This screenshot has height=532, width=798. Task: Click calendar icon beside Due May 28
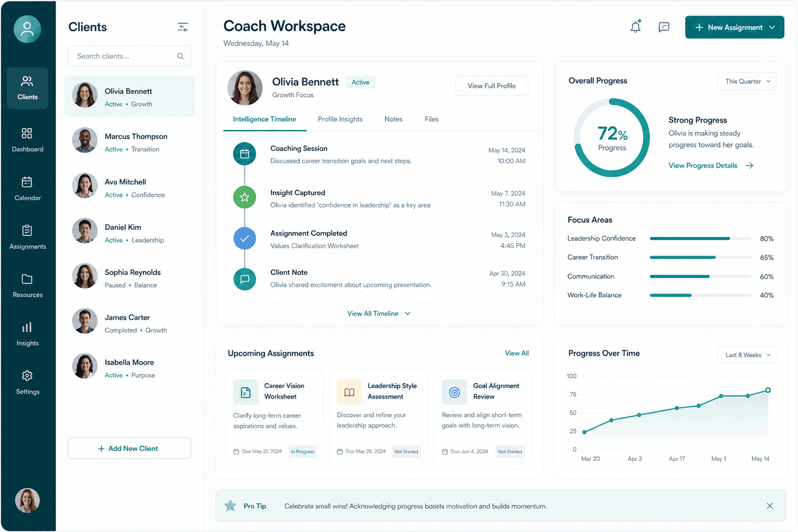pos(340,452)
